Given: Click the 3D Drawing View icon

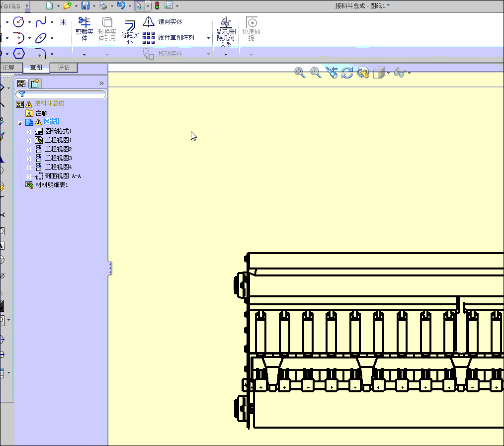Looking at the screenshot, I should click(x=363, y=73).
